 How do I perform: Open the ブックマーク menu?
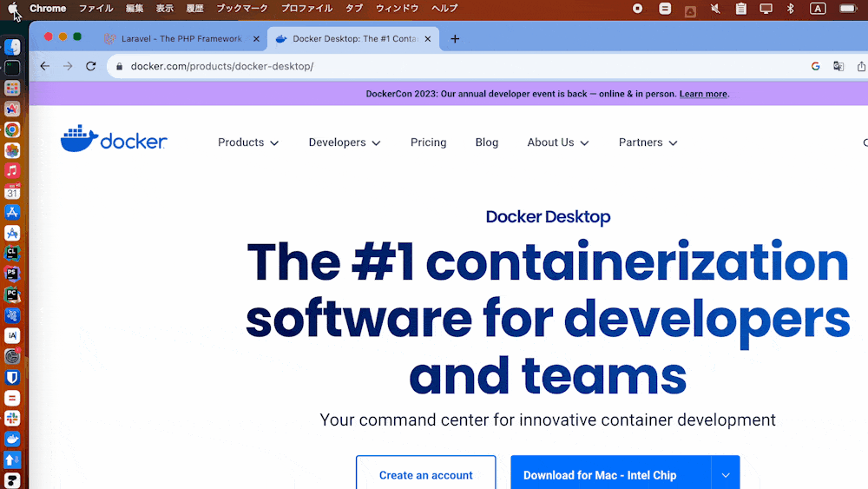[242, 9]
